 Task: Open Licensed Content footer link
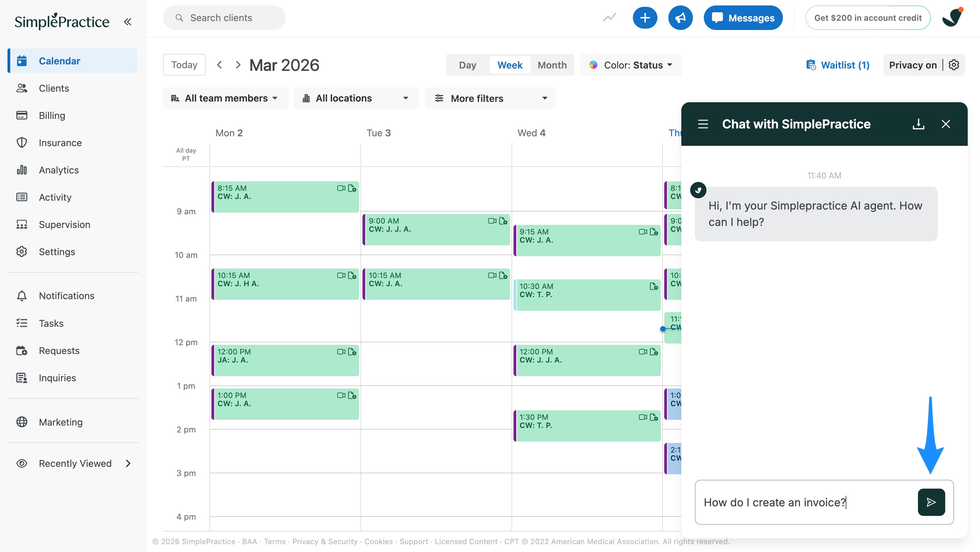(466, 541)
